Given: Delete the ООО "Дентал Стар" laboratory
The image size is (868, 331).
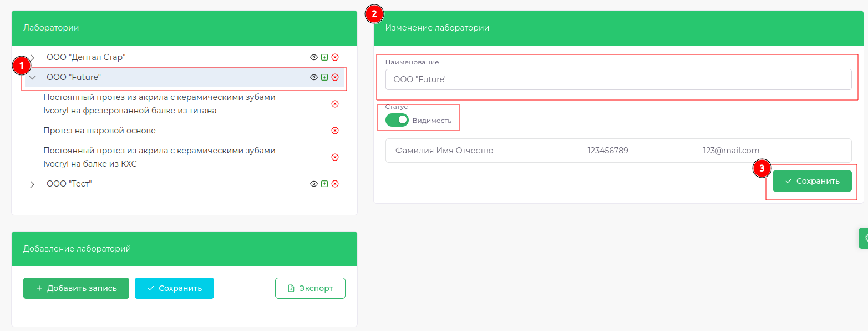Looking at the screenshot, I should click(335, 57).
